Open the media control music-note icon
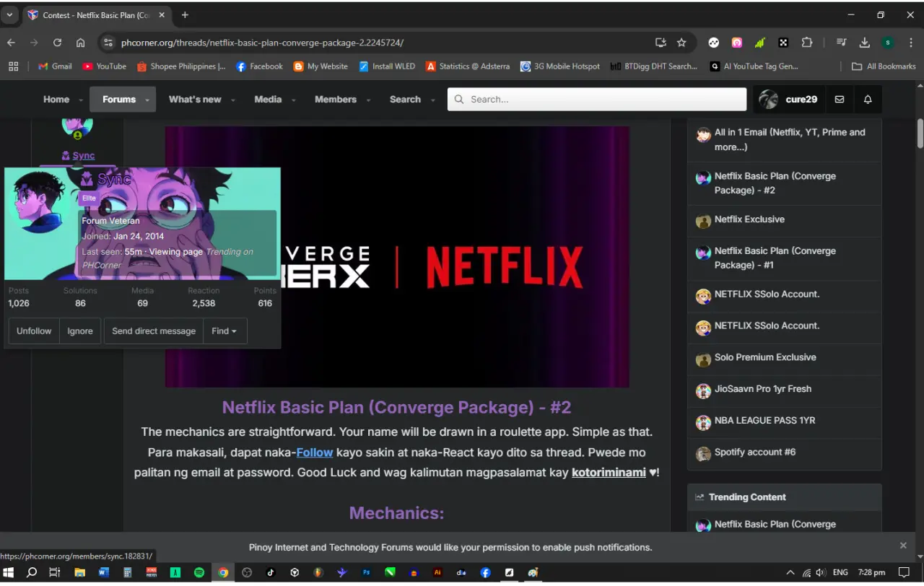 point(841,43)
